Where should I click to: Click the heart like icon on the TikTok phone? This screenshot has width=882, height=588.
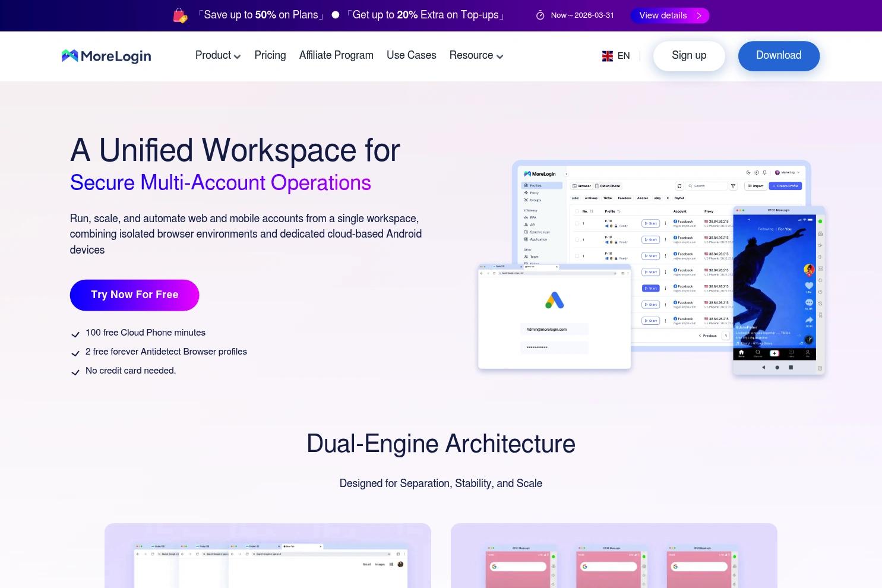(x=809, y=286)
